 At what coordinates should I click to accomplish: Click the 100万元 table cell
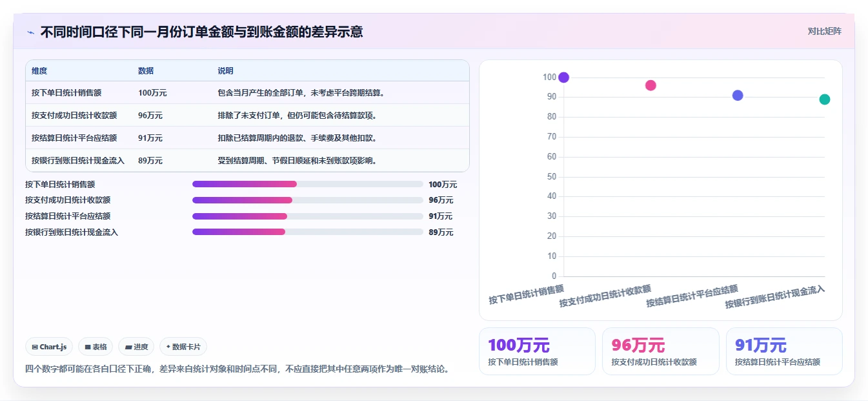point(152,93)
